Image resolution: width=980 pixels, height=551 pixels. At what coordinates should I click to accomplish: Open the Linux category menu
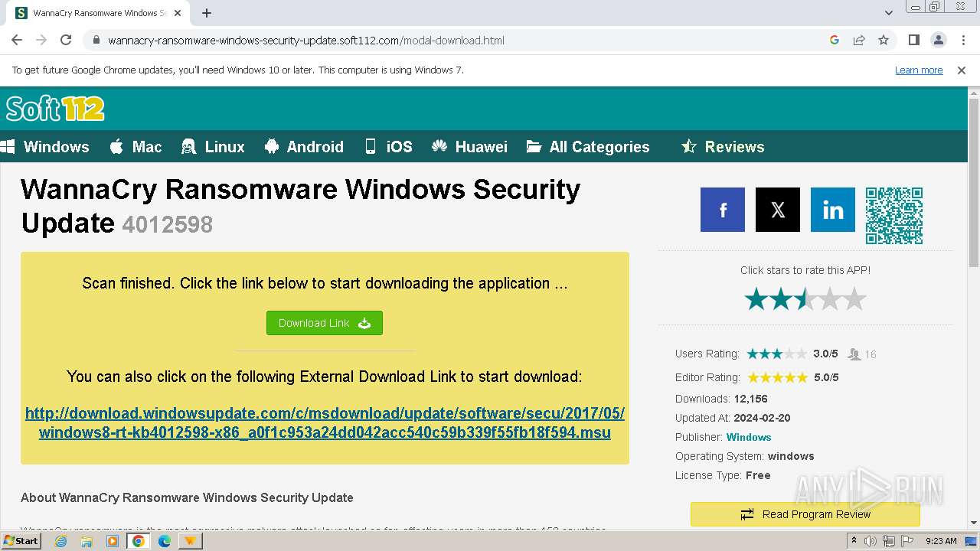click(213, 147)
